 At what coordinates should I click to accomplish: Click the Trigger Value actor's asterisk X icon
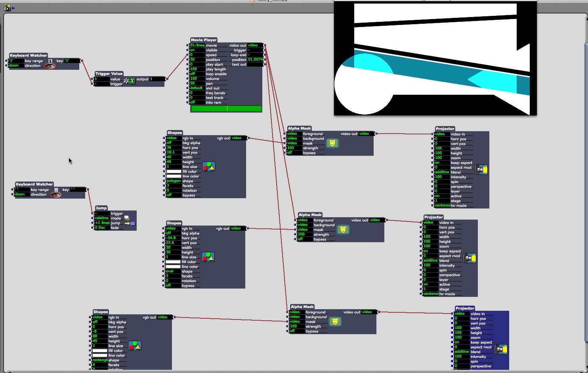[129, 81]
